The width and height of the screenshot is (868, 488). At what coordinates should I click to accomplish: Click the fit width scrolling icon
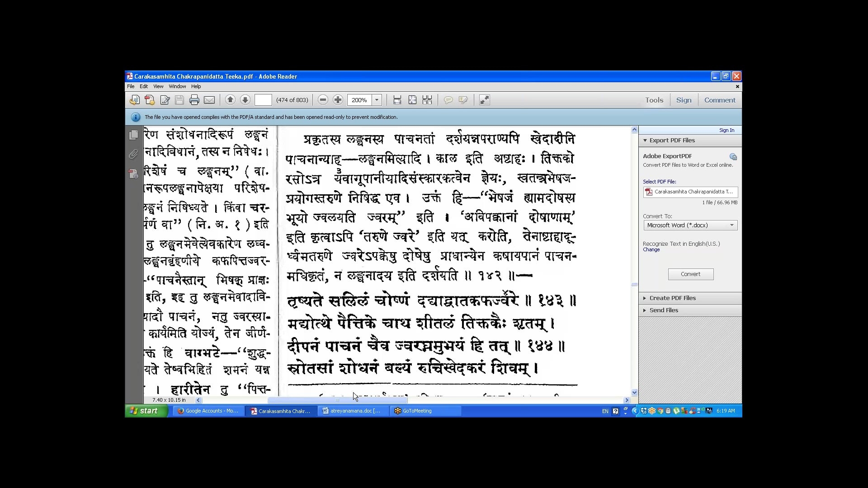coord(397,100)
